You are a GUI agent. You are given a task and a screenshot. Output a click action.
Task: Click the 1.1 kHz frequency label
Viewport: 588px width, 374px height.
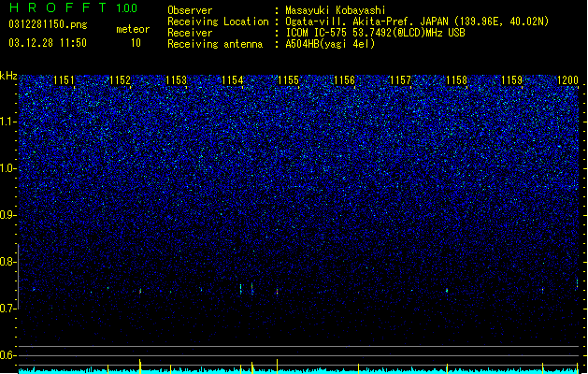point(8,122)
